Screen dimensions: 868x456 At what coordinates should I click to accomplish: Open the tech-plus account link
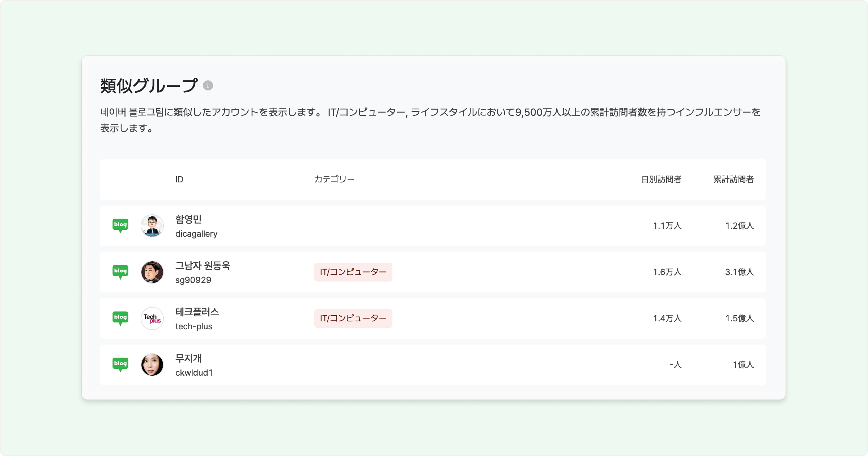(x=194, y=326)
